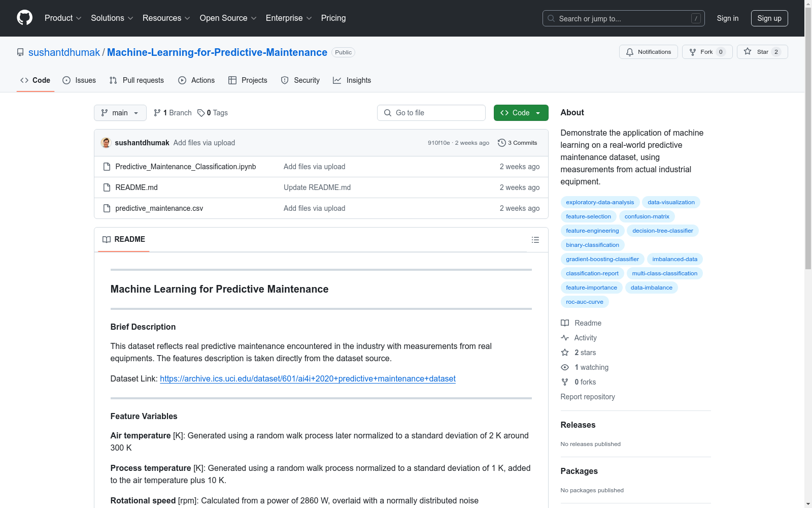Screen dimensions: 812x508
Task: Open the README outline list icon
Action: [535, 240]
